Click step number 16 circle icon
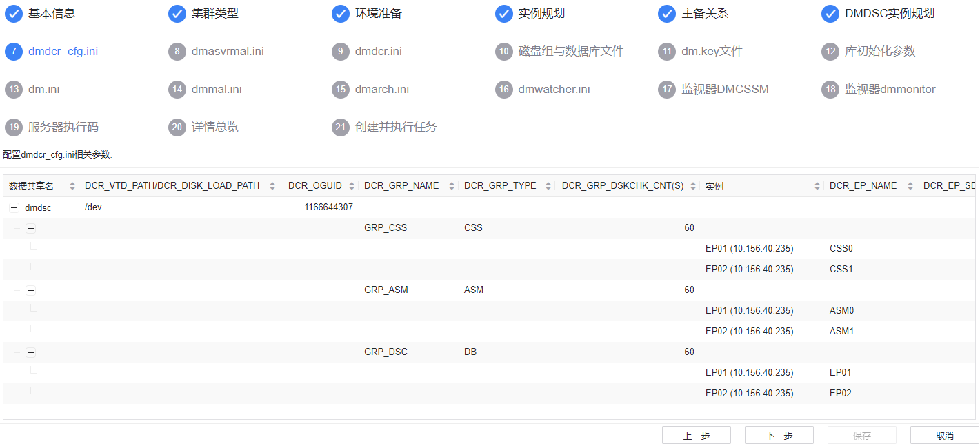980x446 pixels. 504,90
